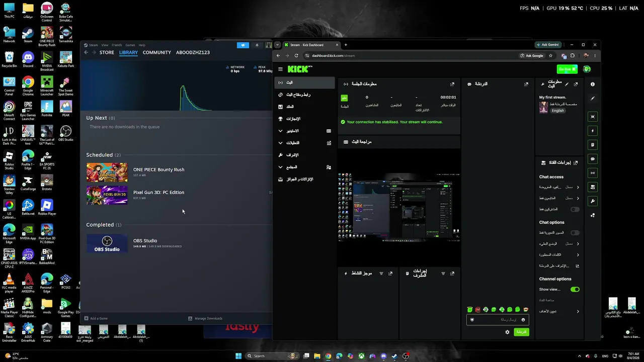Screen dimensions: 644x362
Task: Click the green KICK logo
Action: coord(299,69)
